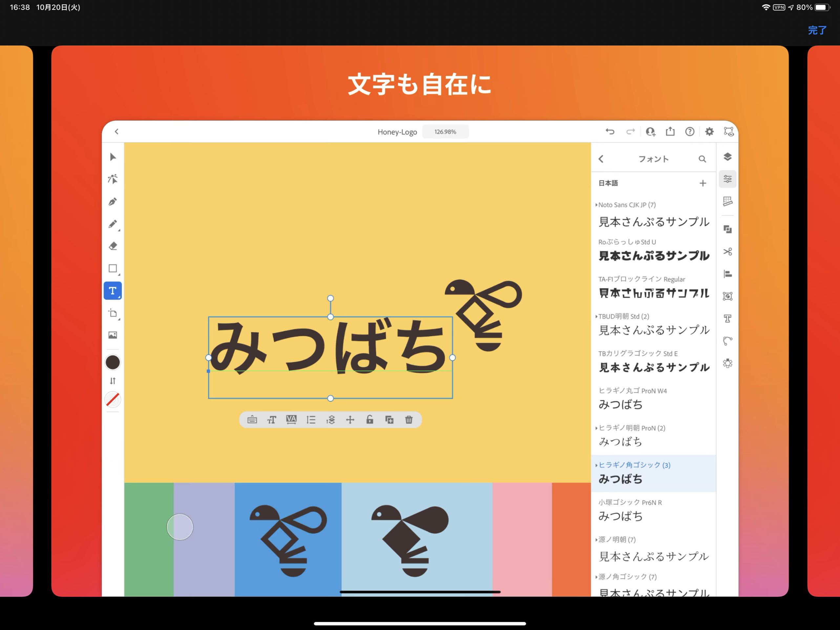Viewport: 840px width, 630px height.
Task: Click the Type tool icon
Action: 113,291
